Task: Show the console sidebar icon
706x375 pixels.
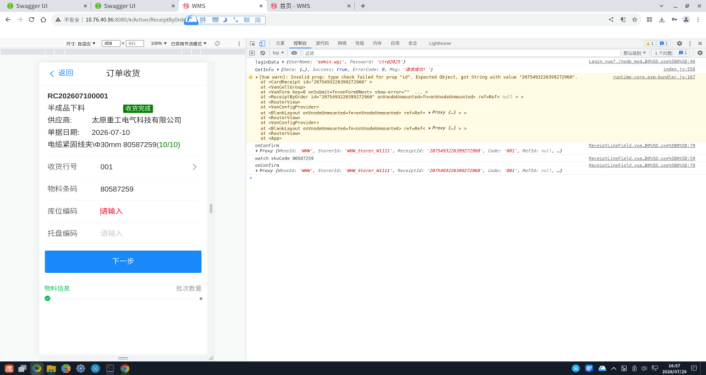Action: [x=252, y=53]
